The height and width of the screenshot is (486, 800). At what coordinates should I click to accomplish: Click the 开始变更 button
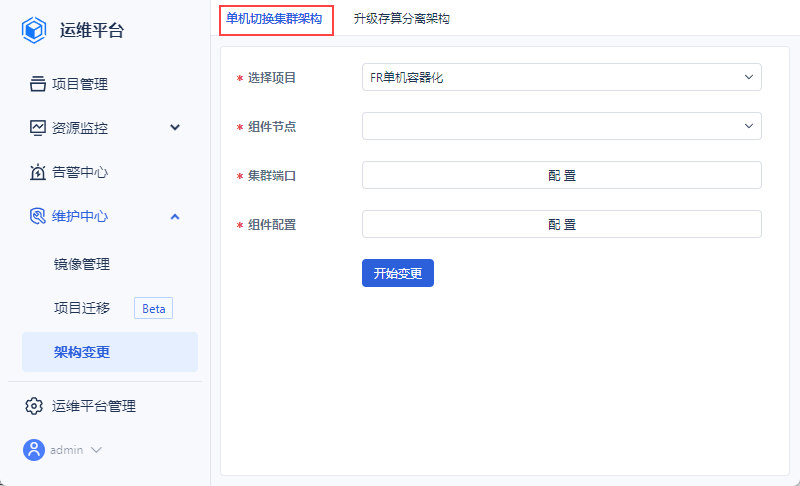(x=397, y=273)
